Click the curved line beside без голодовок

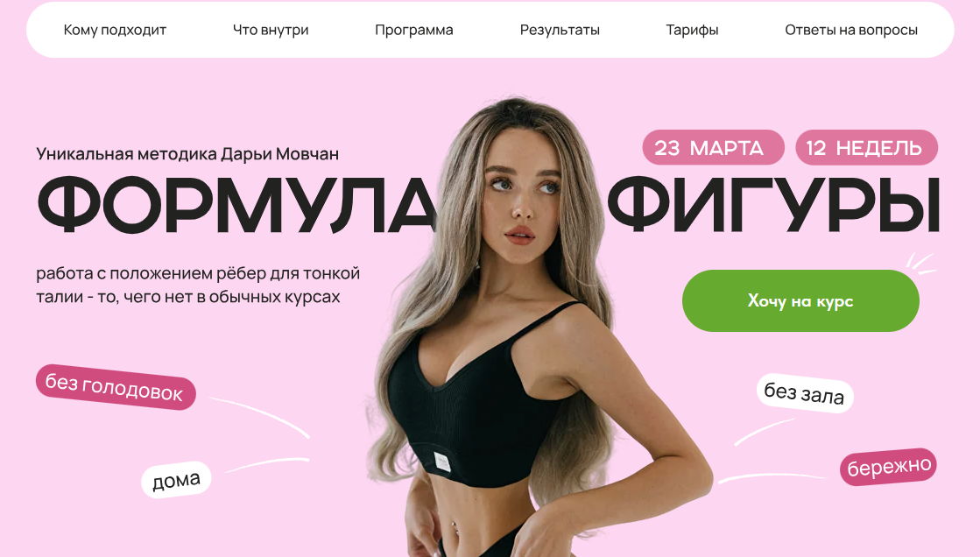pos(259,417)
